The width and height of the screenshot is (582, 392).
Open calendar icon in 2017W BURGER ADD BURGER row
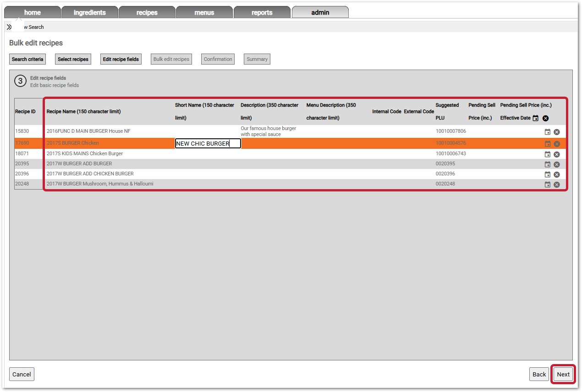pos(547,164)
